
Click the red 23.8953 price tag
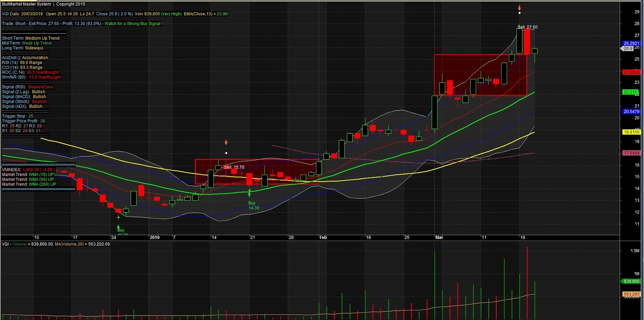coord(631,72)
